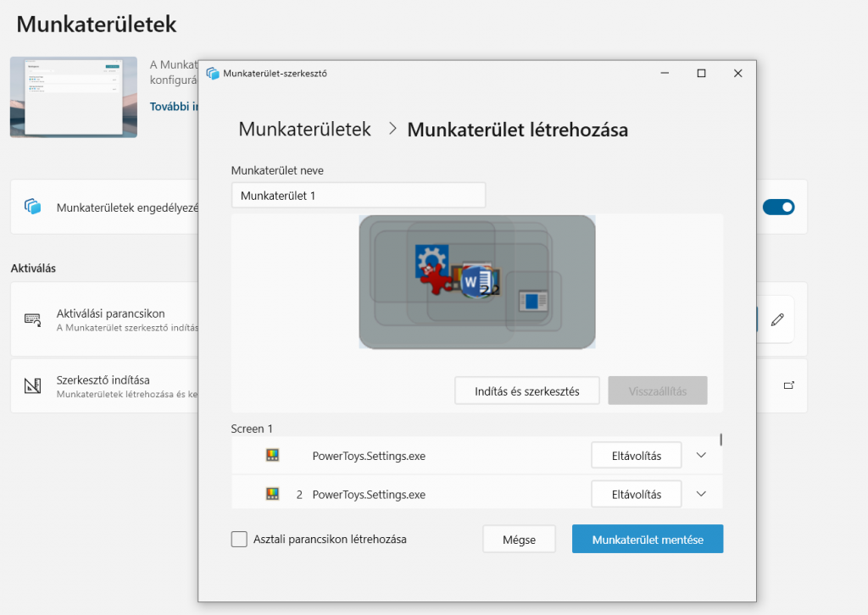Click the Szerkesztő indítása ruler icon

pos(33,386)
